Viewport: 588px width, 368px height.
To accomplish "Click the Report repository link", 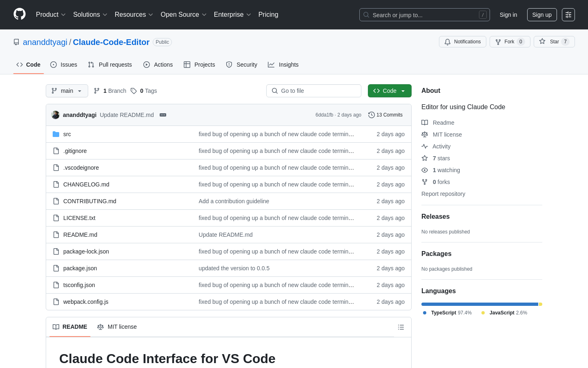I will click(x=443, y=194).
